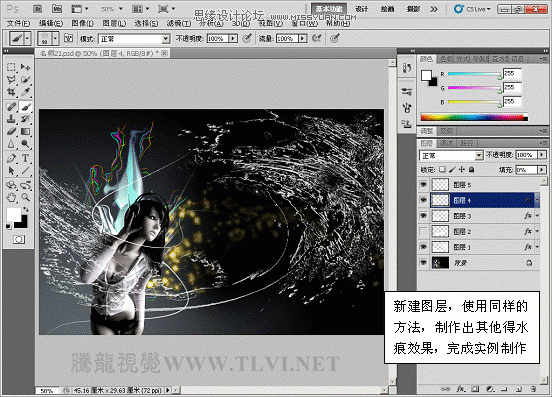This screenshot has height=397, width=552.
Task: Toggle airbrush mode icon beside flow
Action: (x=317, y=38)
